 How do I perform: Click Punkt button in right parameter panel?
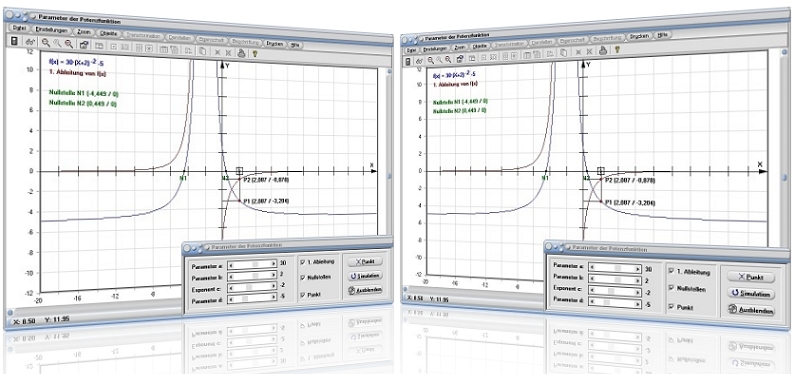(751, 277)
